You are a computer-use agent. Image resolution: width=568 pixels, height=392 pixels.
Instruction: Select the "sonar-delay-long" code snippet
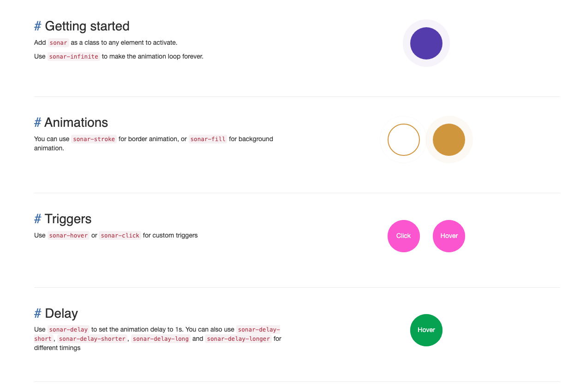point(161,339)
